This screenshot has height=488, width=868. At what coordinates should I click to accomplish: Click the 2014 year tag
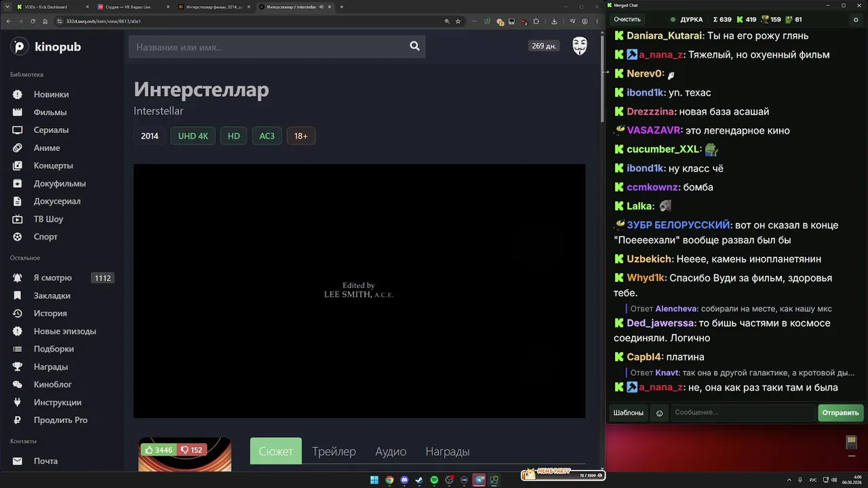(x=150, y=136)
